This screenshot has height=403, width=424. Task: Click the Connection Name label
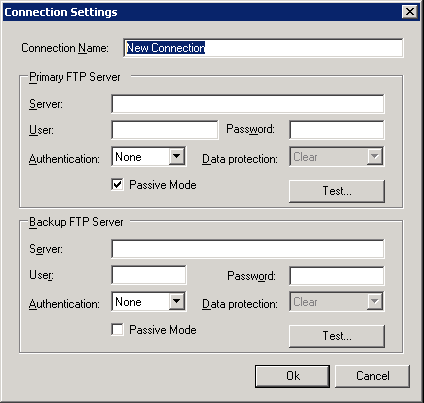pos(65,48)
